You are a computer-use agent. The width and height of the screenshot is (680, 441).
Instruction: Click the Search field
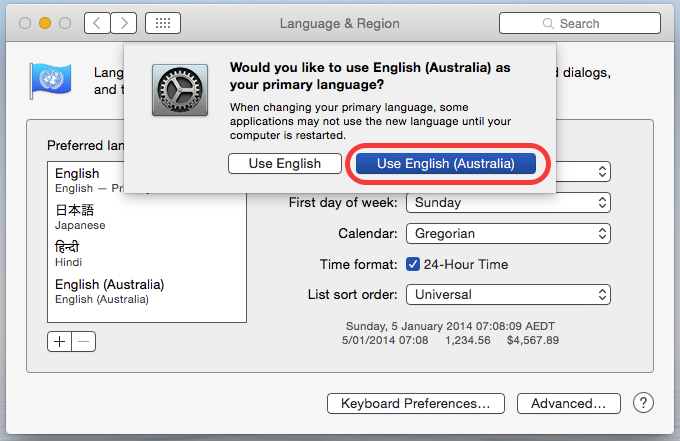click(x=579, y=23)
